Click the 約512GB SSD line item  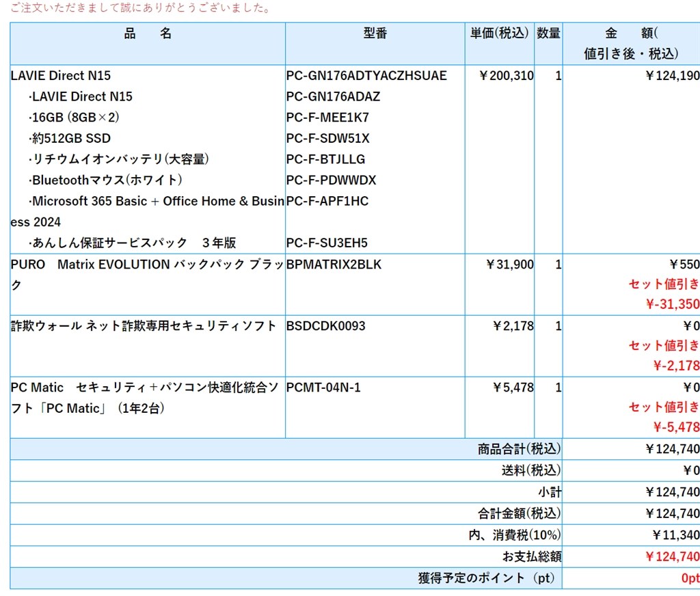(70, 138)
